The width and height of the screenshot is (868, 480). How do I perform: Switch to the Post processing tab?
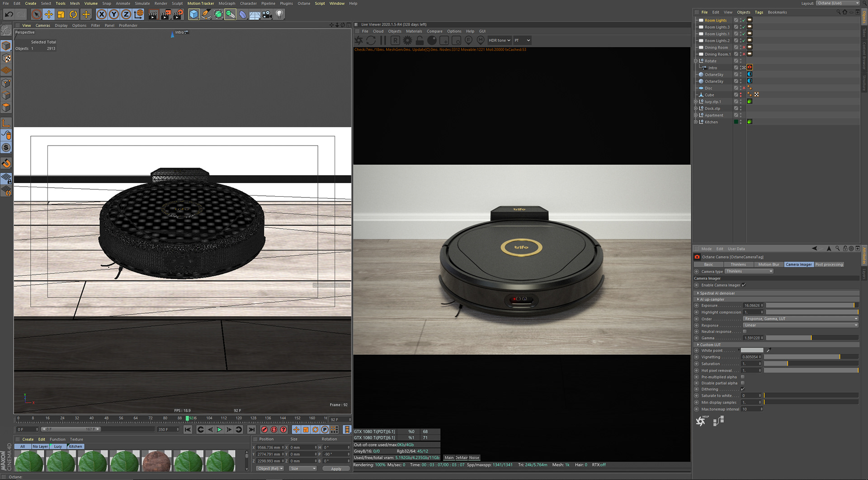point(829,265)
